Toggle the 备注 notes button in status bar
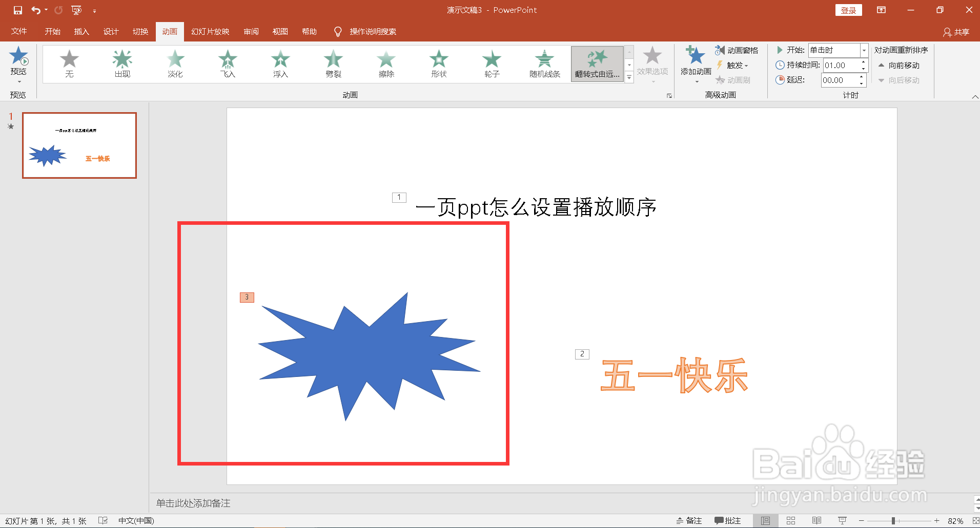The image size is (980, 528). pyautogui.click(x=689, y=521)
